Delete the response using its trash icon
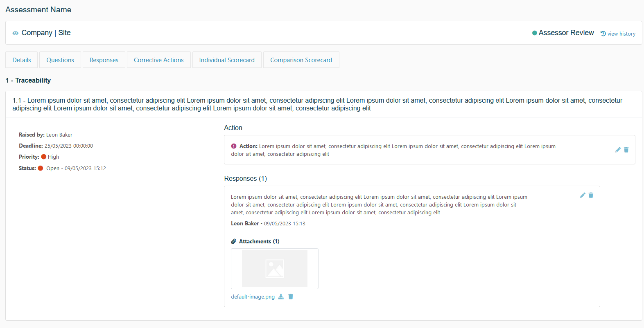644x328 pixels. click(x=591, y=195)
